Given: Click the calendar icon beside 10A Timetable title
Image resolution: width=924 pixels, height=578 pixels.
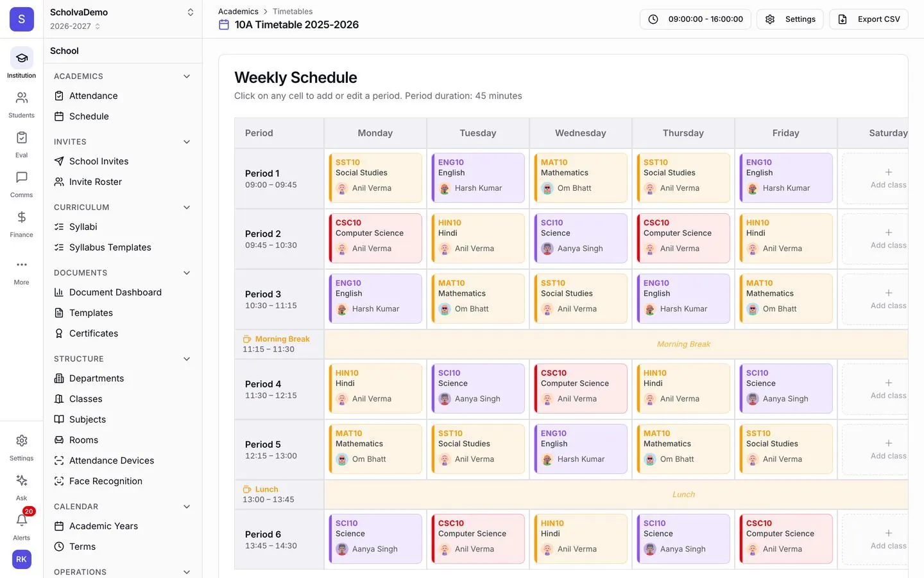Looking at the screenshot, I should click(224, 24).
